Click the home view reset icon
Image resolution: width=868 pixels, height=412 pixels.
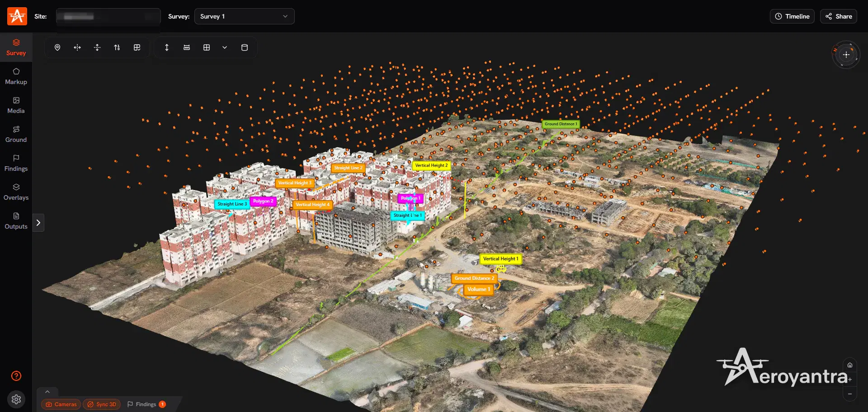coord(850,365)
